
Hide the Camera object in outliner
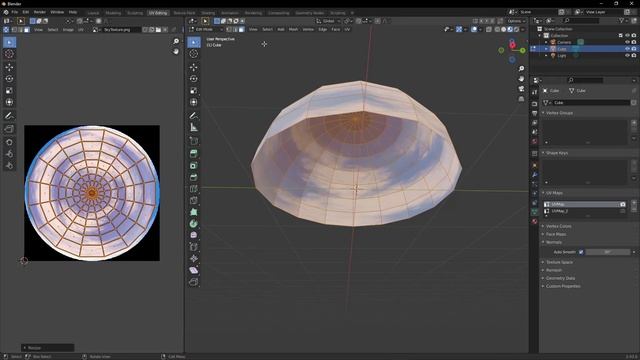tap(627, 42)
